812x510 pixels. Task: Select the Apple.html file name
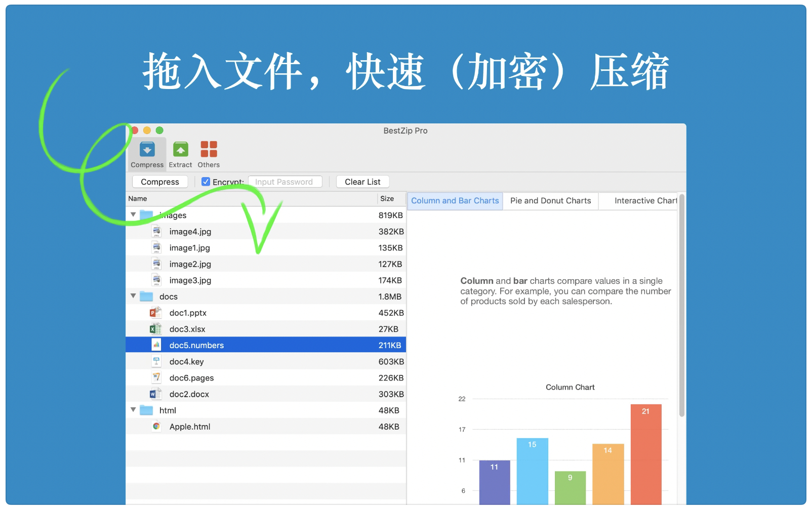tap(190, 427)
